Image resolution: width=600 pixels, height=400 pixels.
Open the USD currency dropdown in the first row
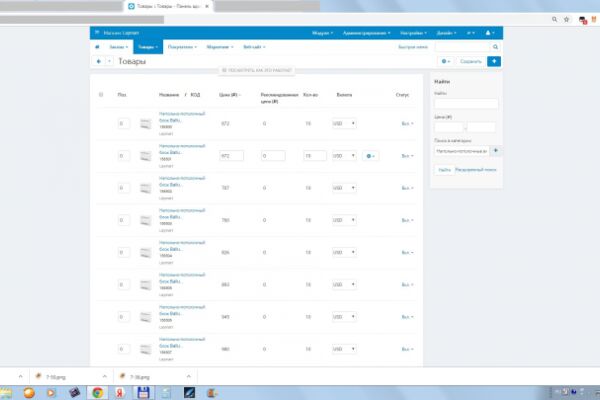[344, 124]
